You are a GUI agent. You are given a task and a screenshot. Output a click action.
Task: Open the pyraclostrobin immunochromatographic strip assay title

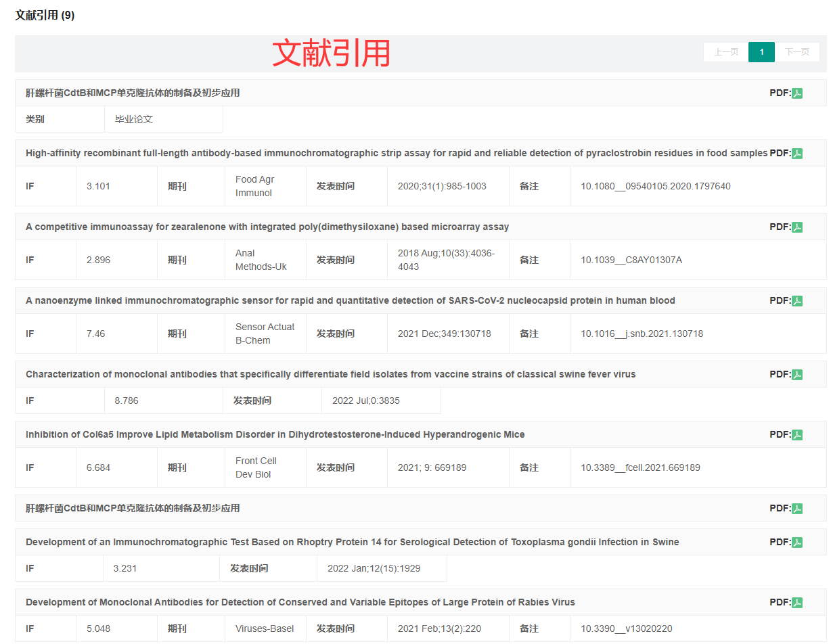[397, 154]
